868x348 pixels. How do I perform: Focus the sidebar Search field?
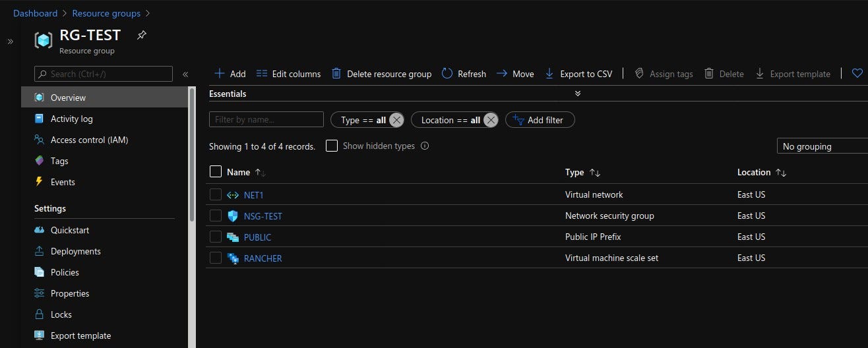tap(104, 74)
